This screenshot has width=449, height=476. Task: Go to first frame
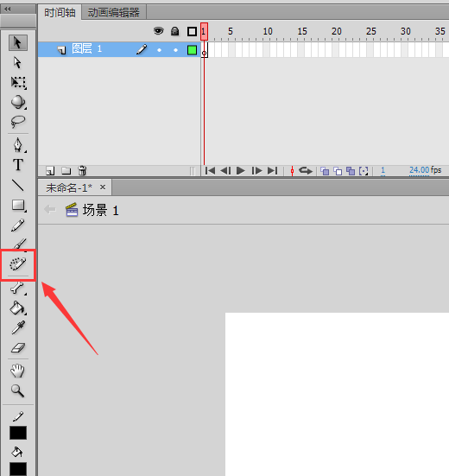(x=210, y=170)
